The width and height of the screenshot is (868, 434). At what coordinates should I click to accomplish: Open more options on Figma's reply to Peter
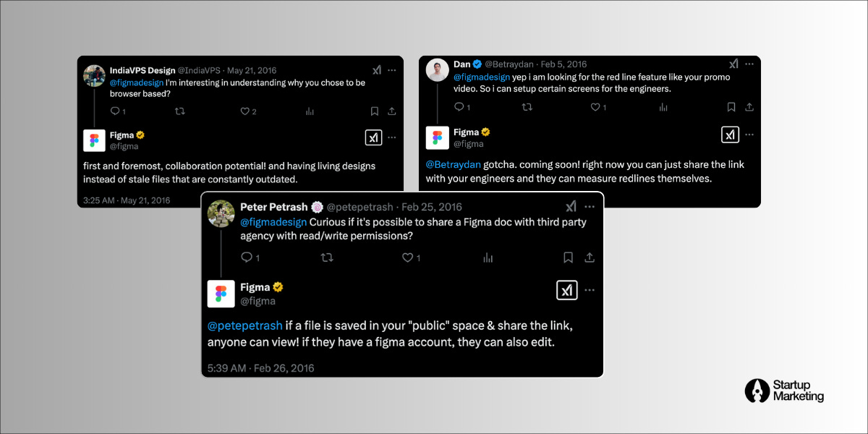pos(590,290)
